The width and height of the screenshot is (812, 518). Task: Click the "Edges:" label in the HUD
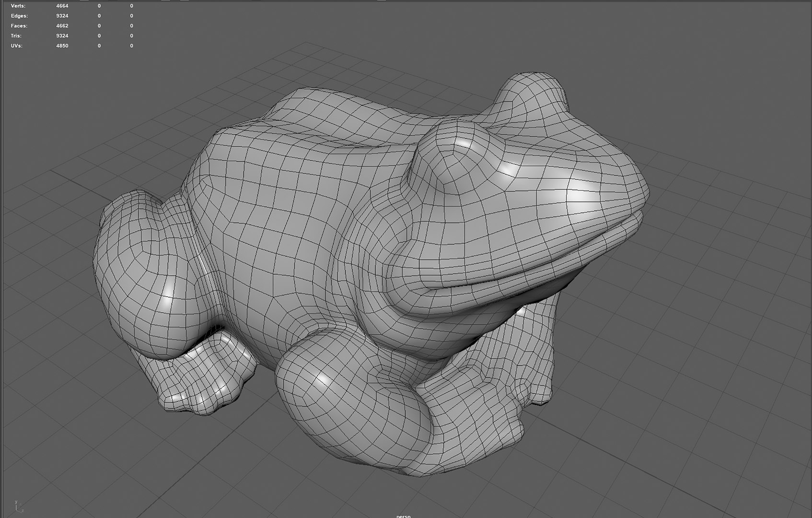click(x=19, y=16)
